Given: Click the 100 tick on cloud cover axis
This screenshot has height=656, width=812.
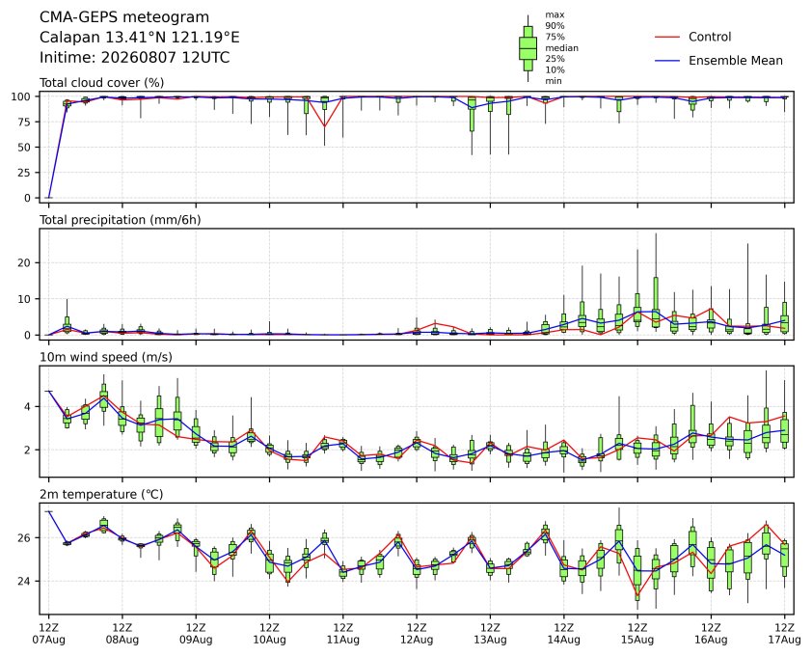Looking at the screenshot, I should 24,96.
